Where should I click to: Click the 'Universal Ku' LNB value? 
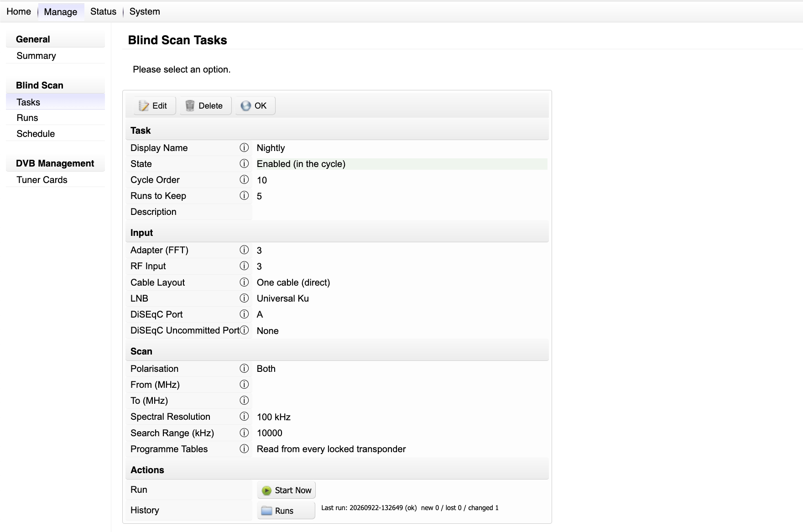283,298
